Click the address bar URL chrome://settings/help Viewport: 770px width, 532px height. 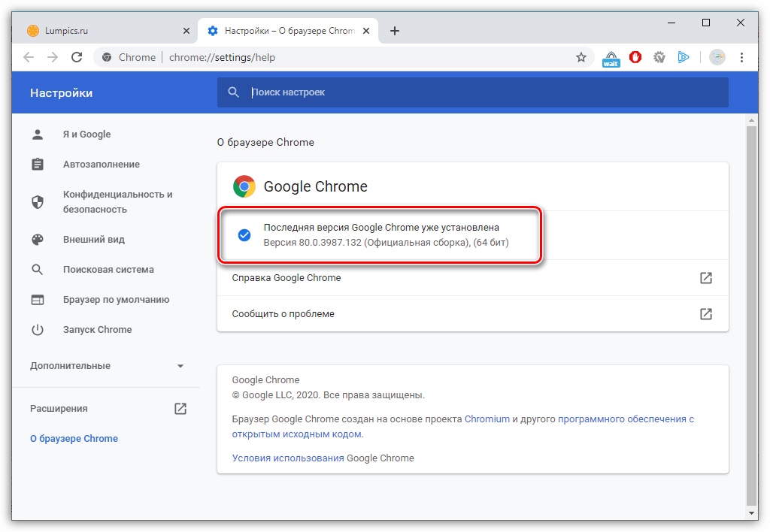coord(222,57)
